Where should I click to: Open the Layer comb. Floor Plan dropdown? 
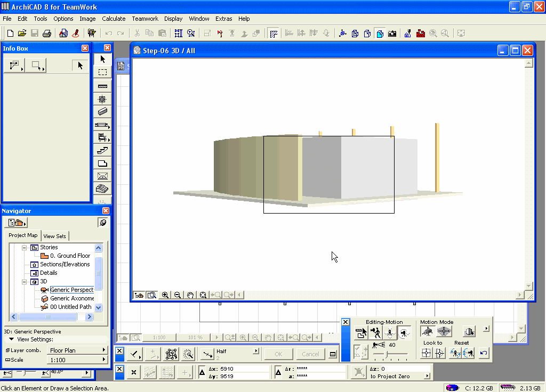pos(77,350)
